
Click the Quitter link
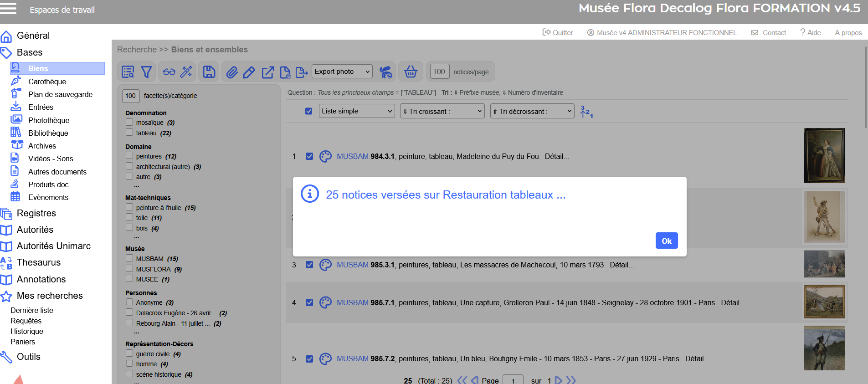[x=558, y=33]
